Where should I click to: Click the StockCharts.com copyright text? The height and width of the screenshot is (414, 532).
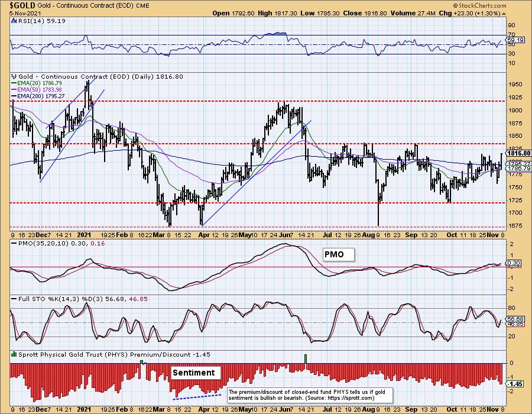pos(479,5)
